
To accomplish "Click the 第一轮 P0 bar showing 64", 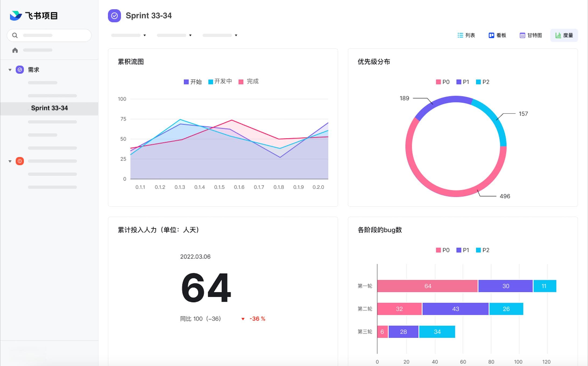I will (427, 286).
